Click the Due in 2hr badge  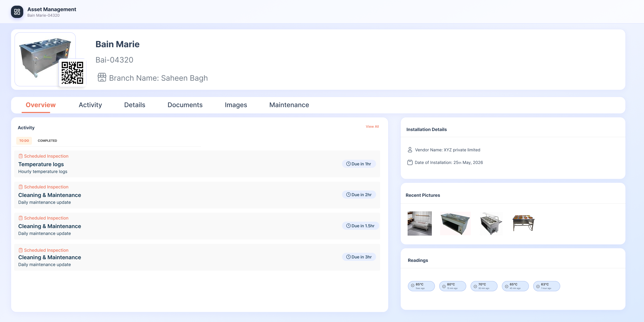pyautogui.click(x=359, y=195)
